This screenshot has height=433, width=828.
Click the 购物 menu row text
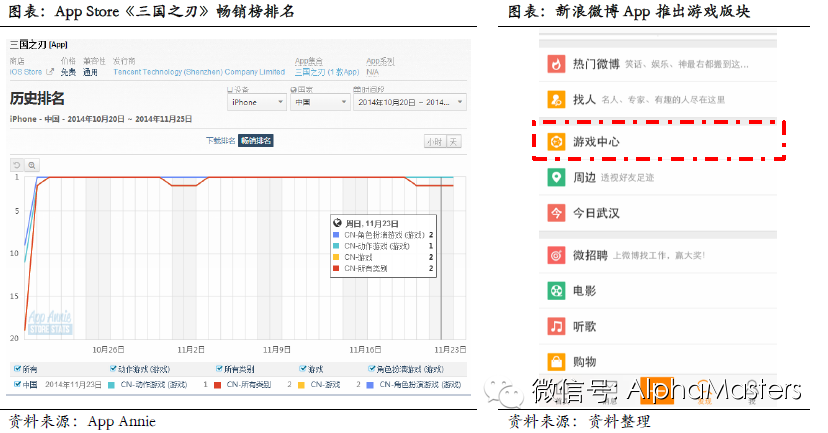point(585,362)
